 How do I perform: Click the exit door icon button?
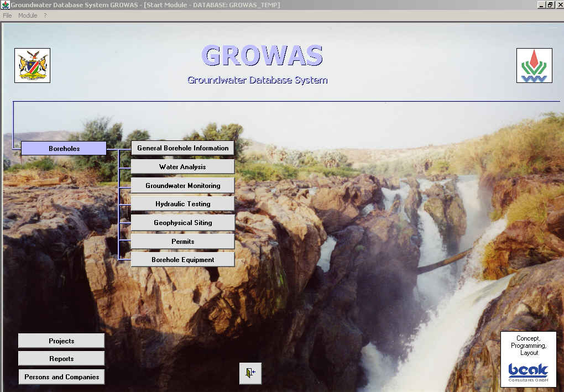[250, 373]
